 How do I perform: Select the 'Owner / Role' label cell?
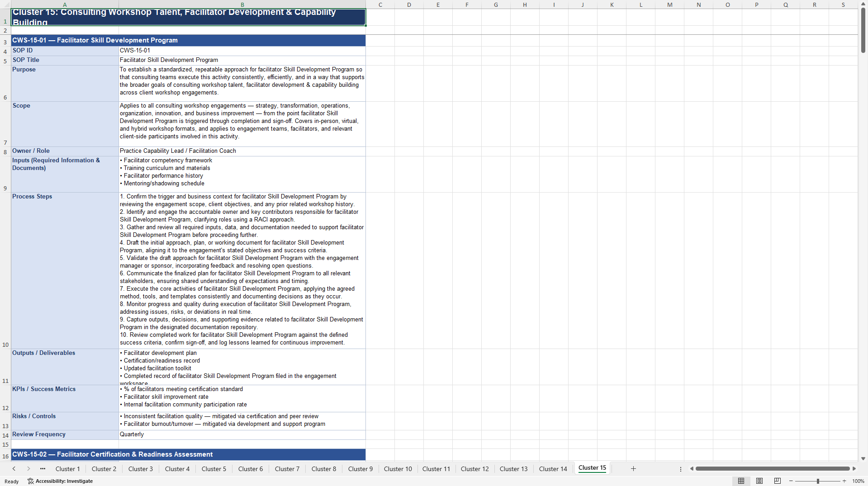[65, 151]
